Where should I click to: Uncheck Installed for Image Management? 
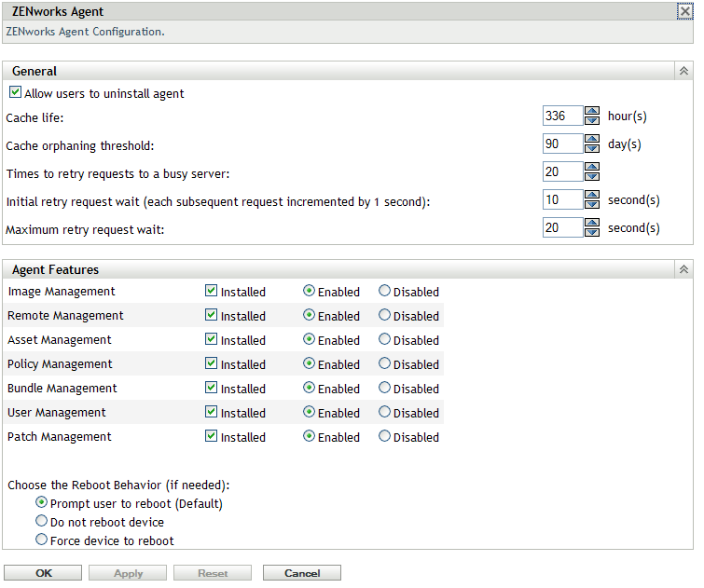click(x=211, y=292)
